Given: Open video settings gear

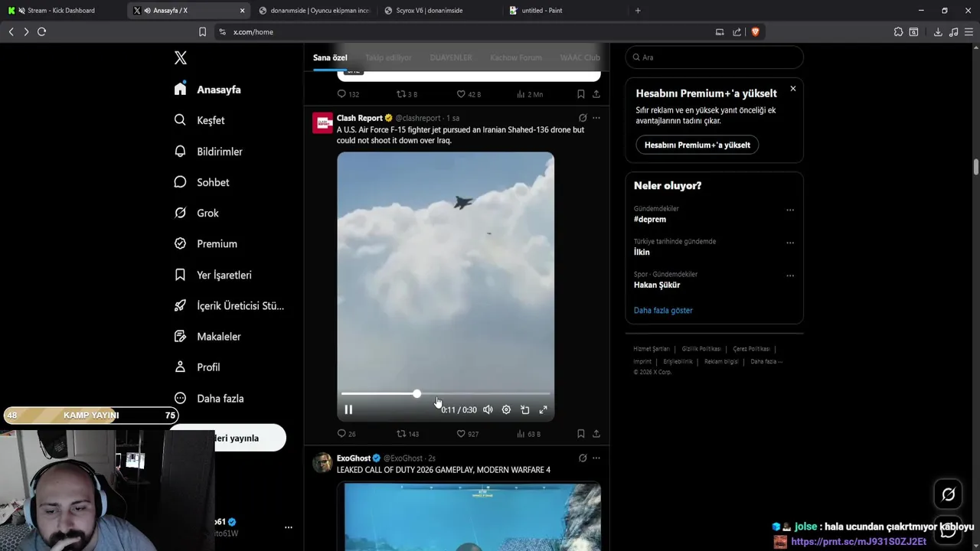Looking at the screenshot, I should [506, 409].
